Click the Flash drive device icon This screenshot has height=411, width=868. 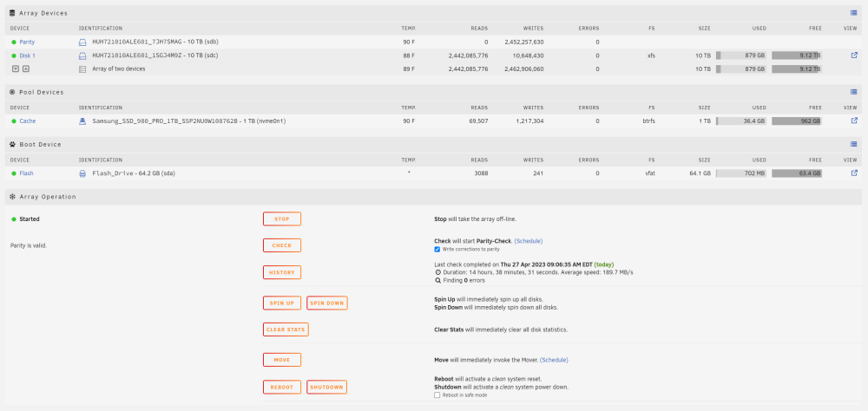click(82, 173)
